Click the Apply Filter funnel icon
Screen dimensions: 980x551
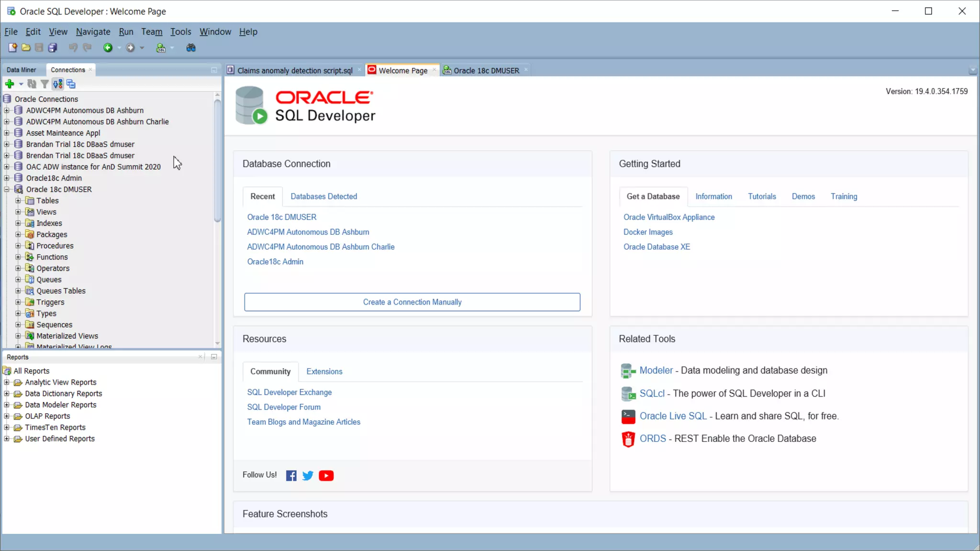pyautogui.click(x=45, y=84)
